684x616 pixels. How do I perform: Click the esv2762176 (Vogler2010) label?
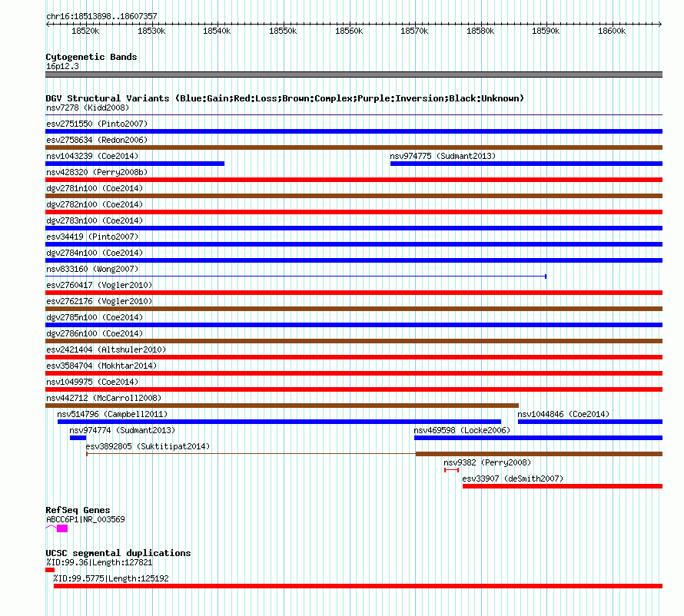[99, 301]
